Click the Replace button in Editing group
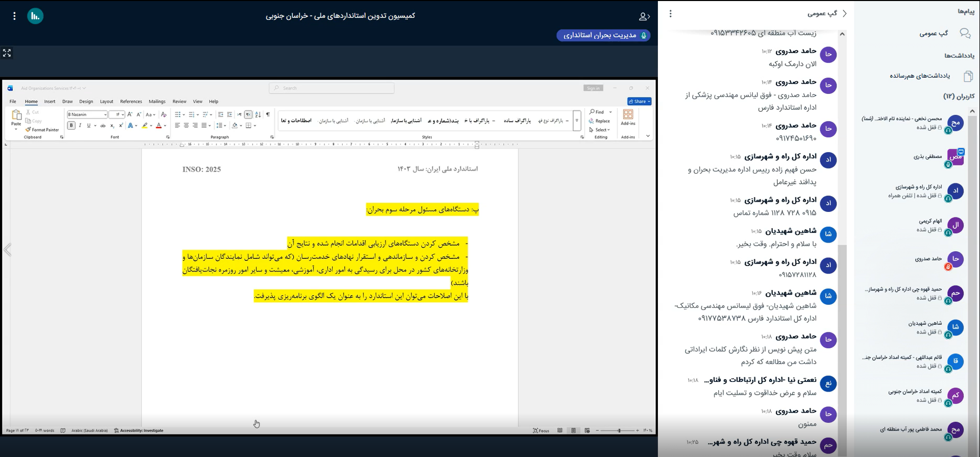980x457 pixels. tap(600, 121)
